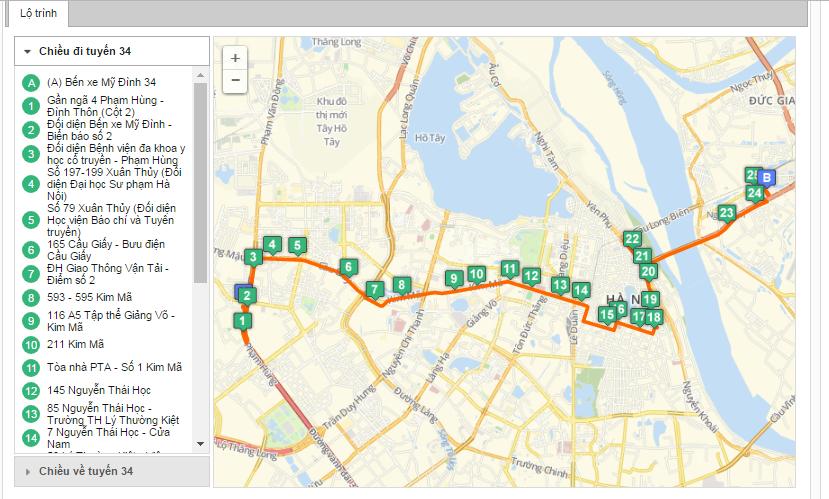Click map stop marker number 22
Screen dimensions: 829x499
coord(632,238)
